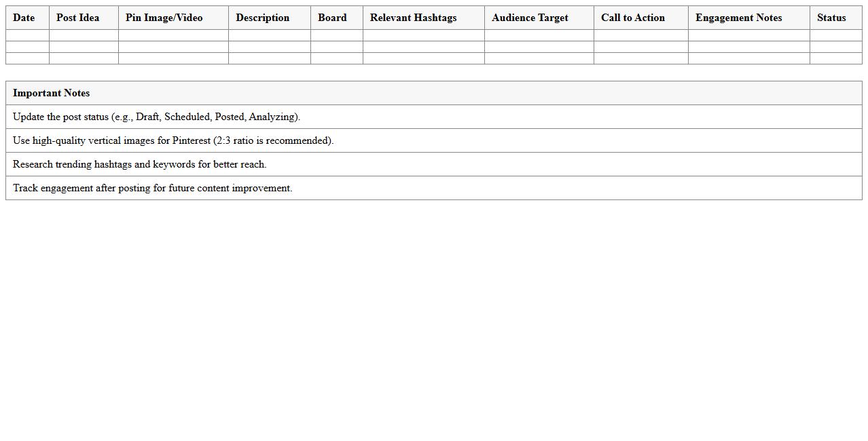Click the note about high-quality vertical images
Image resolution: width=868 pixels, height=441 pixels.
(173, 140)
